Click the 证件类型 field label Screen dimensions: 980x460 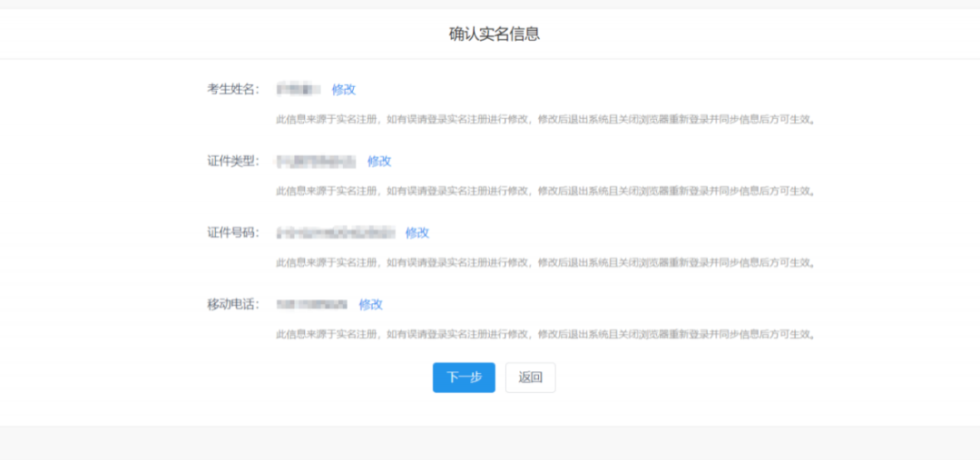tap(232, 161)
